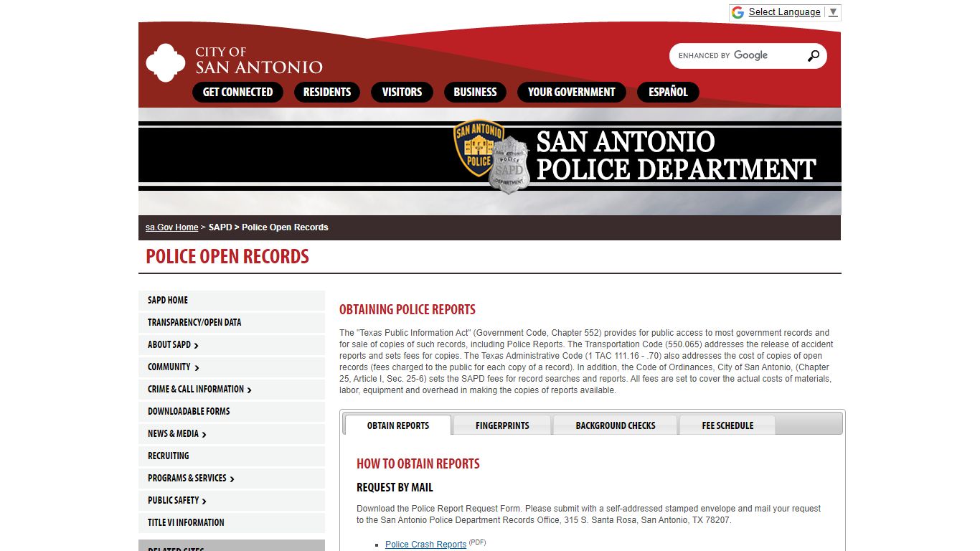Select the ESPAÑOL navigation option
Image resolution: width=980 pixels, height=551 pixels.
click(668, 92)
